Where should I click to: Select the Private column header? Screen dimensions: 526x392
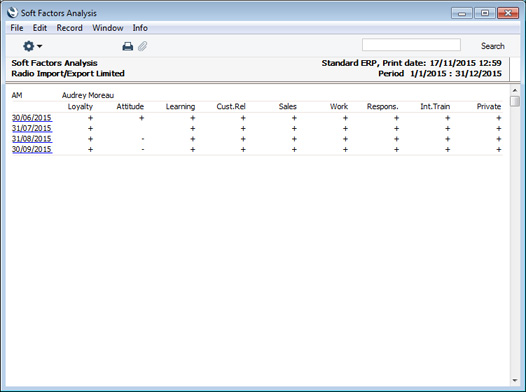[489, 107]
